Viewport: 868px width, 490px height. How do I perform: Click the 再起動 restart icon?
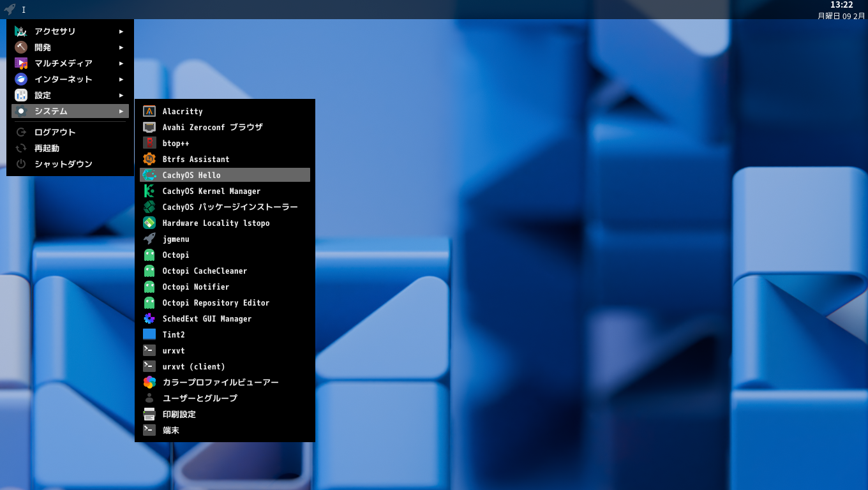click(x=21, y=148)
